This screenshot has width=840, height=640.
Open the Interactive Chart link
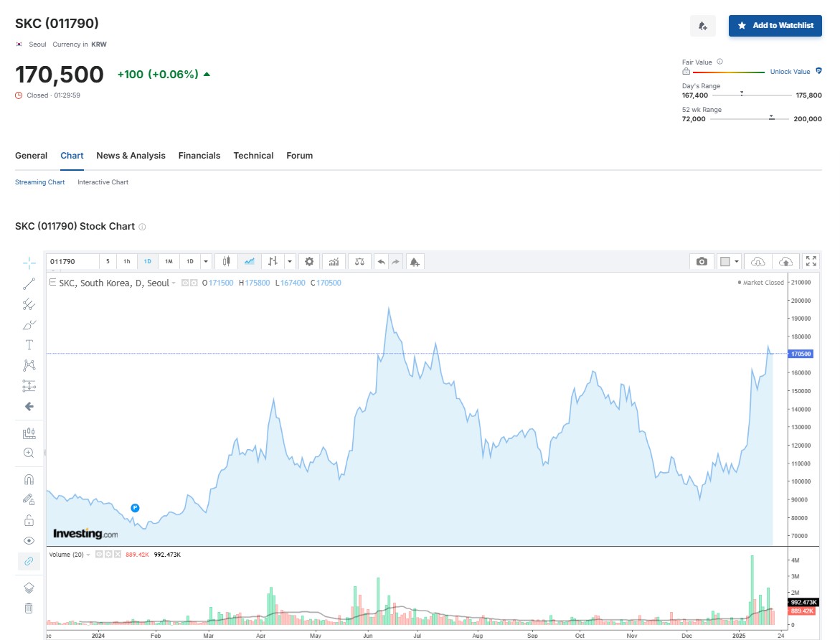(103, 182)
